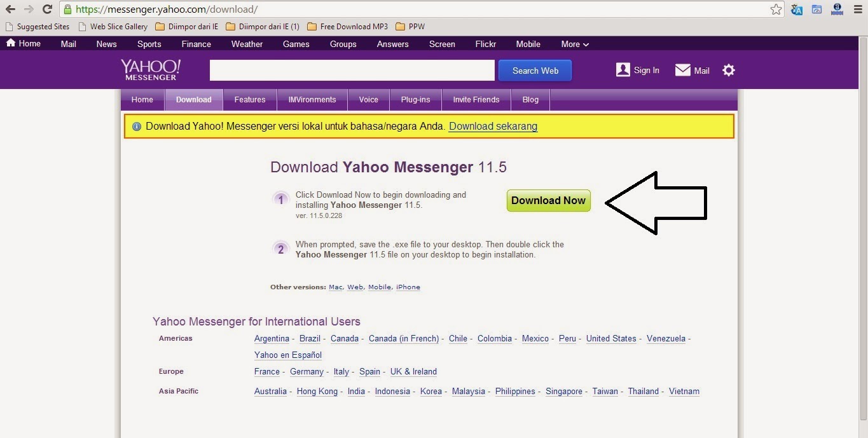Open Weather in Yahoo top navigation

(247, 44)
